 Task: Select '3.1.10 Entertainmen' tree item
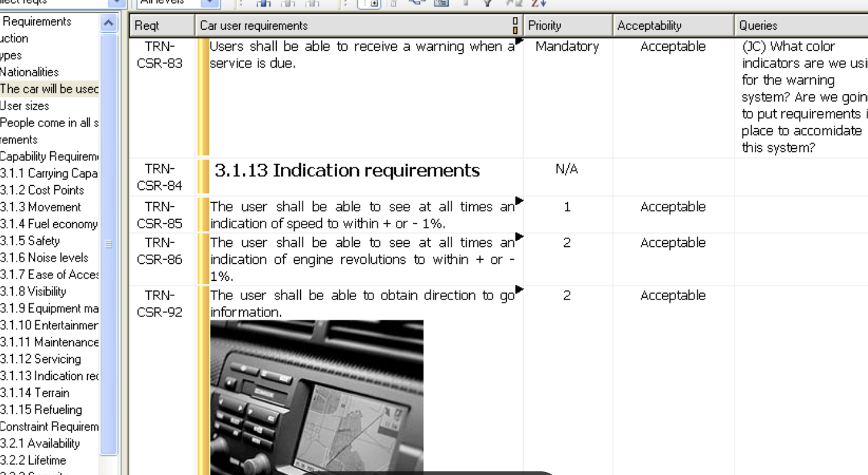pos(49,325)
